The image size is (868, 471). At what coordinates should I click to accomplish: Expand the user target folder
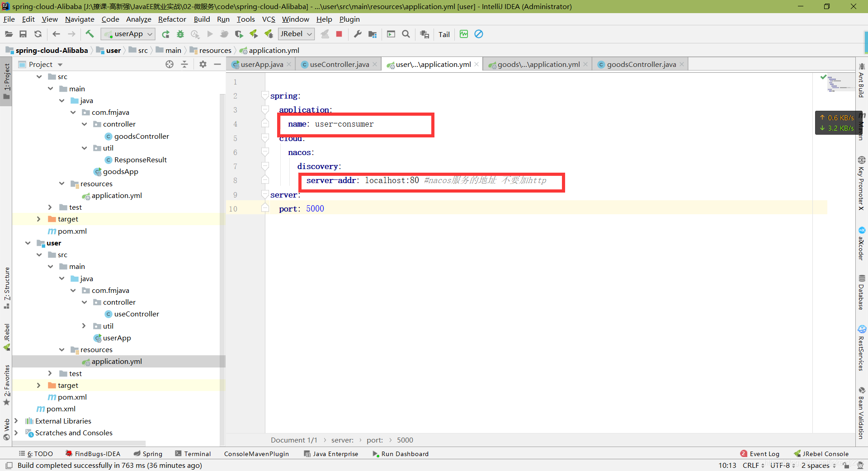39,385
